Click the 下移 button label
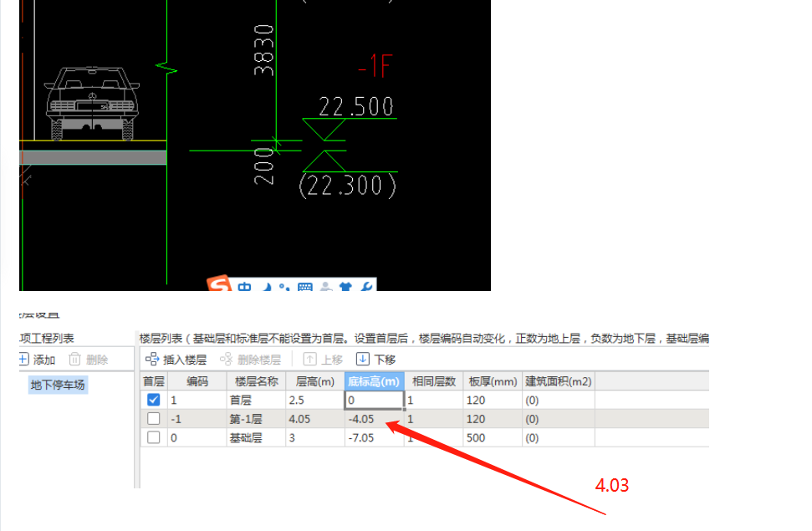812x531 pixels. tap(385, 360)
